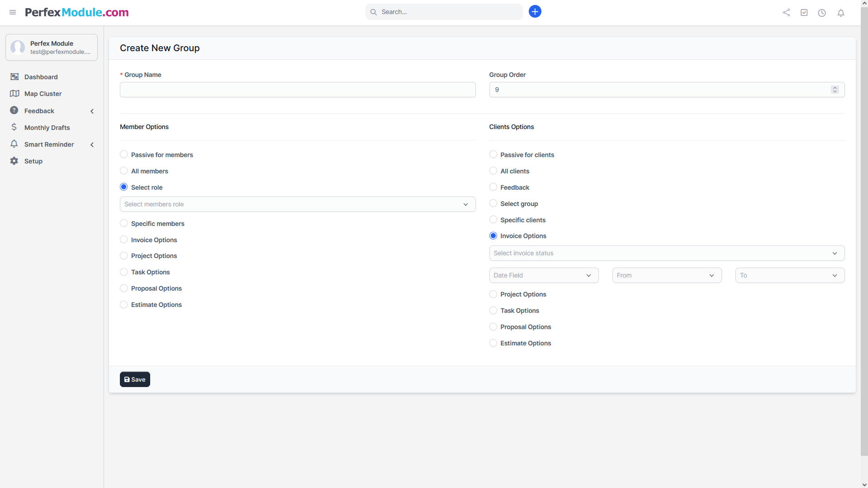
Task: Open the Select members role dropdown
Action: coord(297,204)
